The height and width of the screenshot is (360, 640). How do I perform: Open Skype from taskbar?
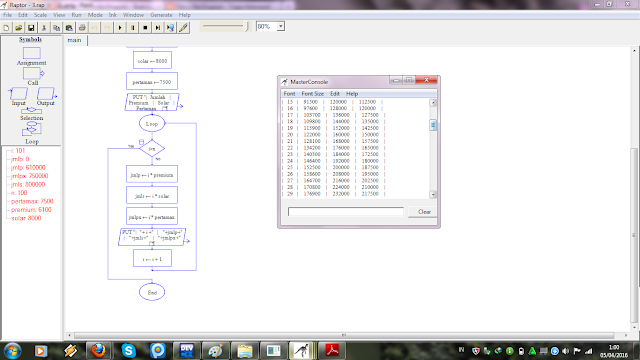point(129,350)
